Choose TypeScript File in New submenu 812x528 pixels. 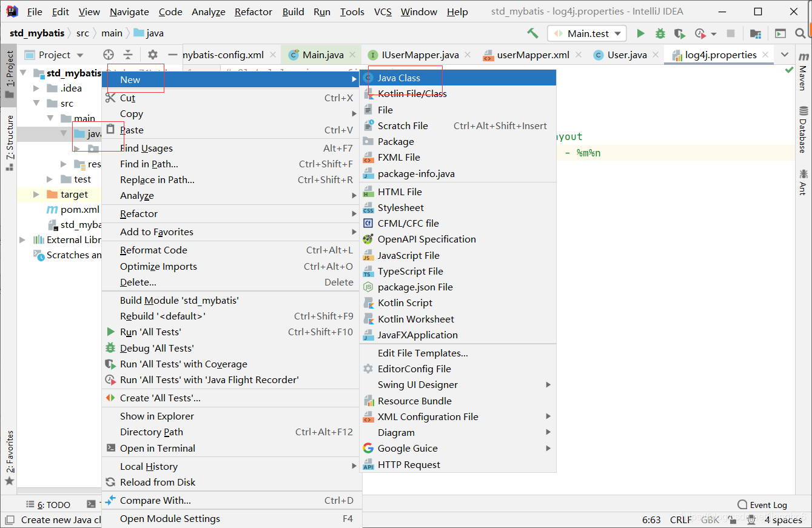pyautogui.click(x=458, y=271)
